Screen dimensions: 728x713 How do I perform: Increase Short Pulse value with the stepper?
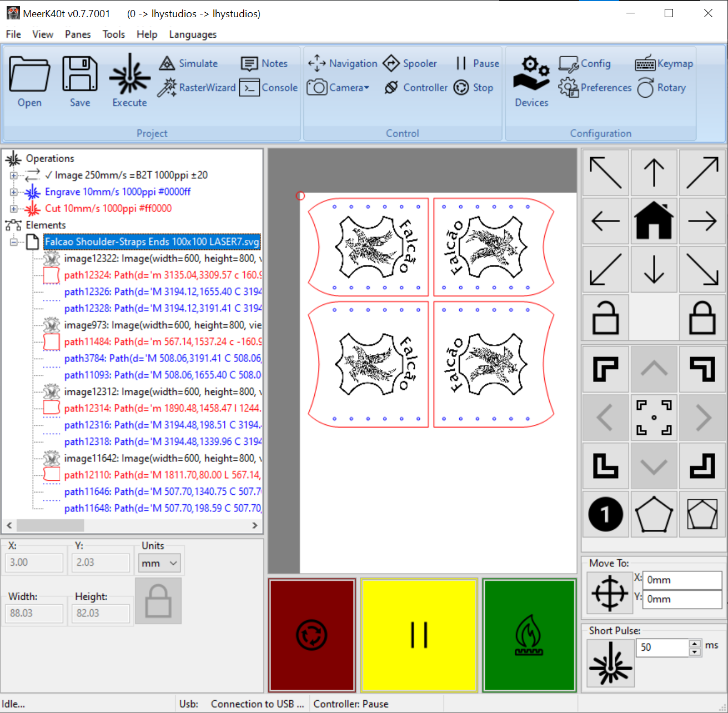pos(694,644)
